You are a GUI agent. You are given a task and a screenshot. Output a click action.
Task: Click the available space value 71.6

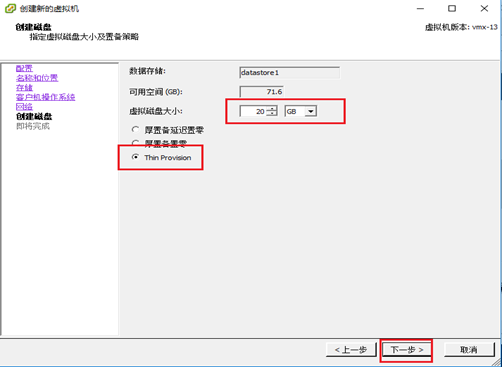262,92
